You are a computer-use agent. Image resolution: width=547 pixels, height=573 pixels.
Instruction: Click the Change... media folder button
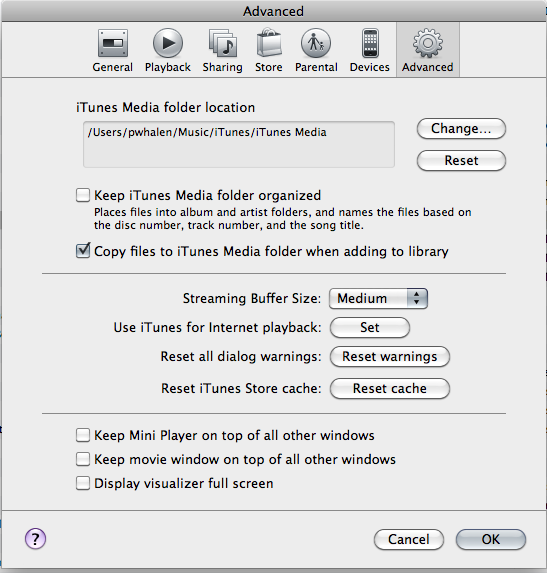tap(461, 129)
